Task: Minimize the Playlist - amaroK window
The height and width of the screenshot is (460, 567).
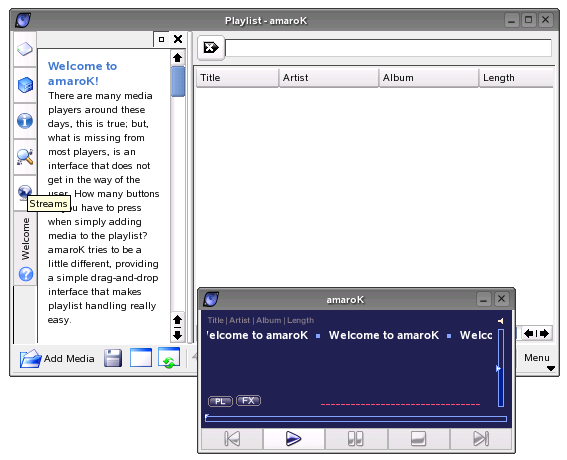Action: (511, 20)
